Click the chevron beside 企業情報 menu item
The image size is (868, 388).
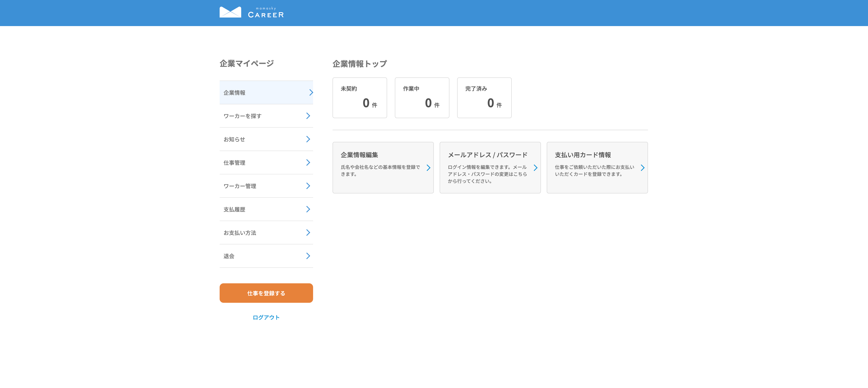click(x=311, y=93)
